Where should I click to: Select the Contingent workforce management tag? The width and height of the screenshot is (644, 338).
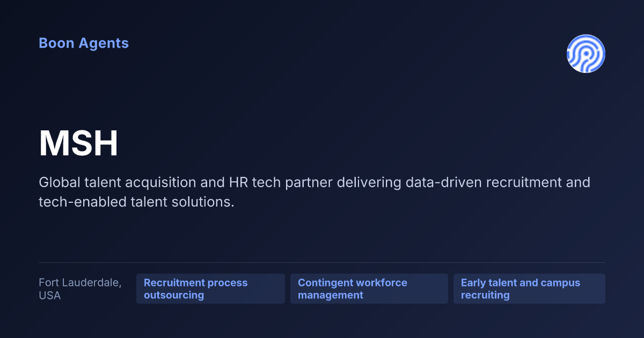point(369,289)
